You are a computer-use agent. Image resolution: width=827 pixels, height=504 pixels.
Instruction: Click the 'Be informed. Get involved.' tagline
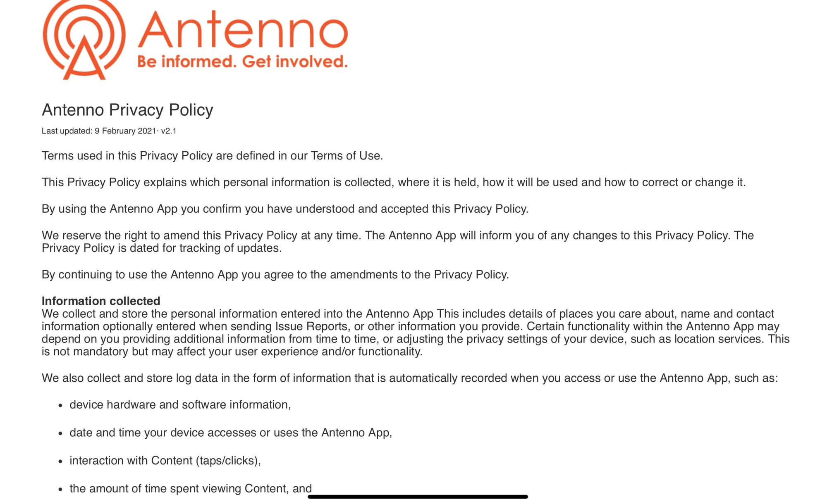tap(242, 62)
